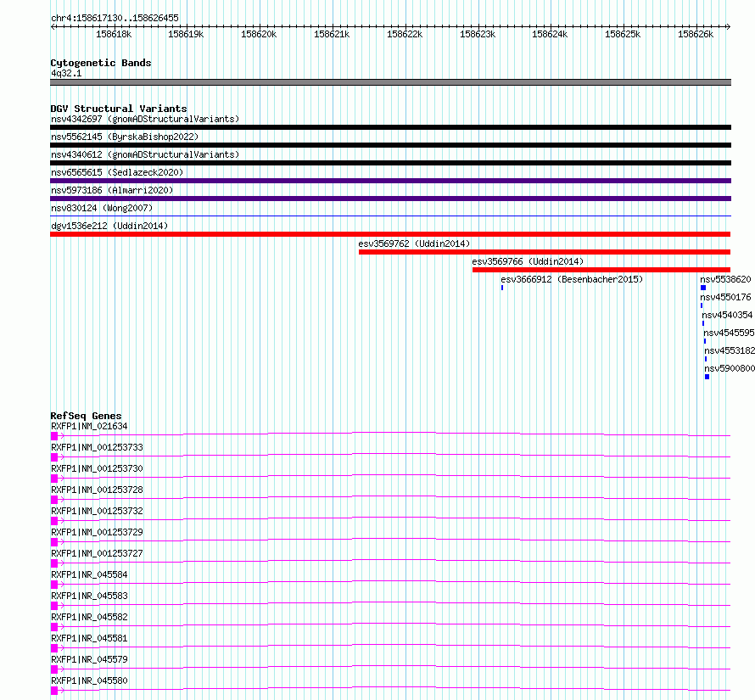Click the magenta exon box of NR_045580
This screenshot has width=755, height=700.
54,691
